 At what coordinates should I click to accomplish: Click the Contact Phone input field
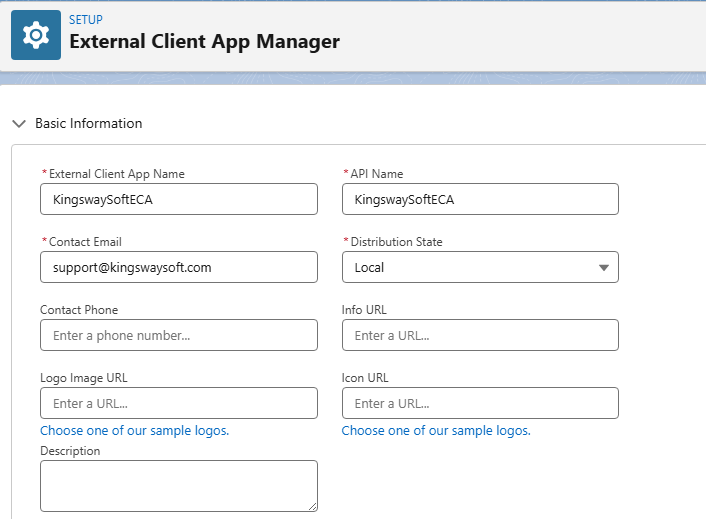click(x=179, y=335)
